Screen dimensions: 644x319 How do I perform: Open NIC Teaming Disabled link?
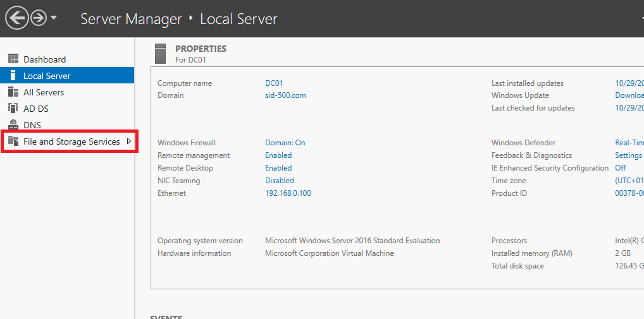(279, 181)
